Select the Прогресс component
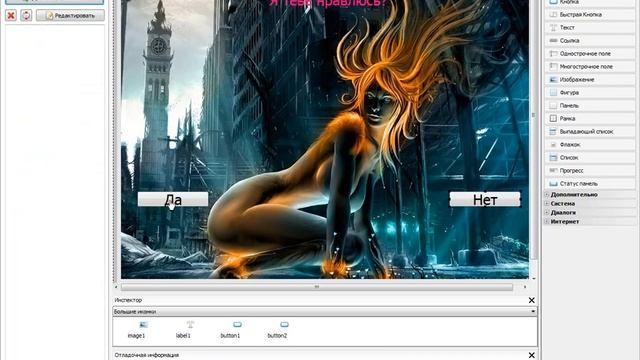640x360 pixels. [589, 171]
